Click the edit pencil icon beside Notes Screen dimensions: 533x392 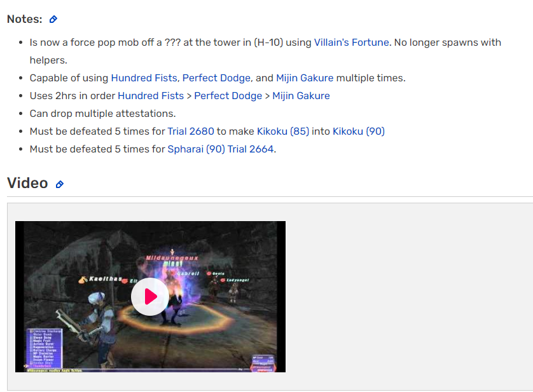click(53, 19)
